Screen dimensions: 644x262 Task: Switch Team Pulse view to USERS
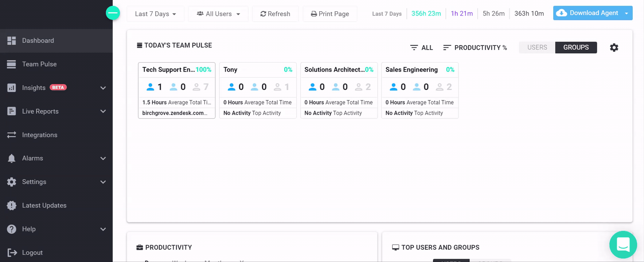click(x=537, y=48)
